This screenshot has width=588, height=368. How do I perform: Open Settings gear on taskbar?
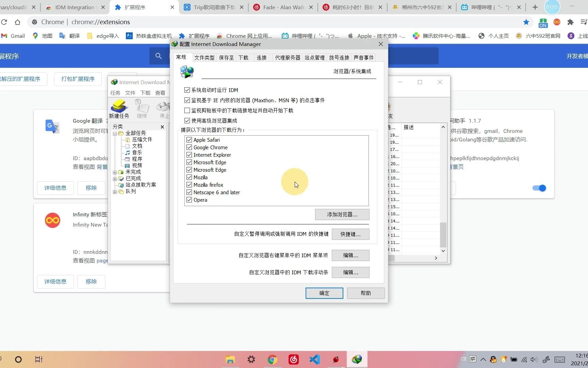coord(251,359)
